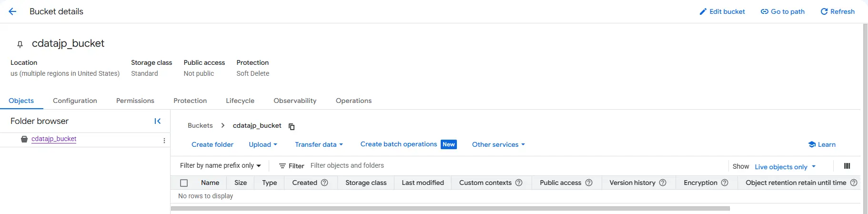Show help for Public access column
The width and height of the screenshot is (868, 214).
click(x=589, y=183)
